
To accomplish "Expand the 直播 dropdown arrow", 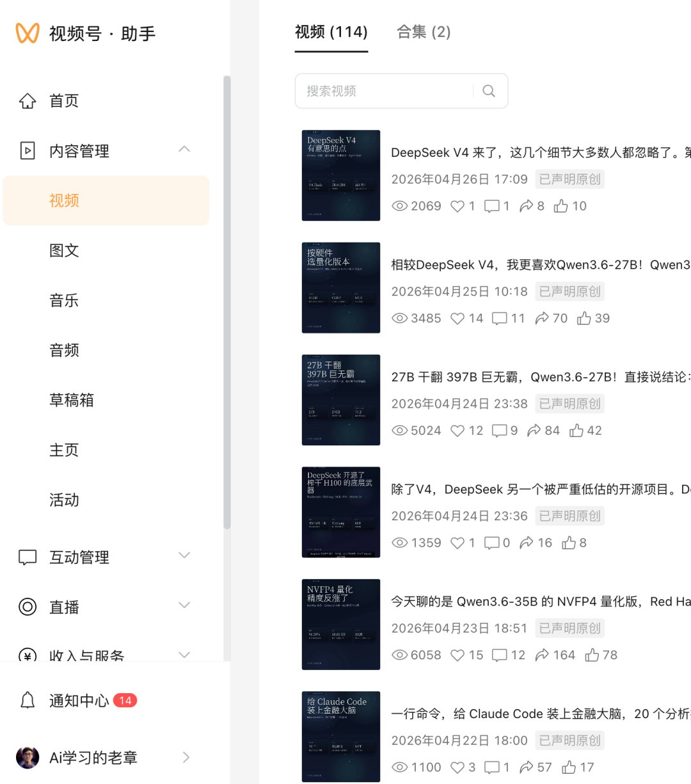I will (184, 605).
